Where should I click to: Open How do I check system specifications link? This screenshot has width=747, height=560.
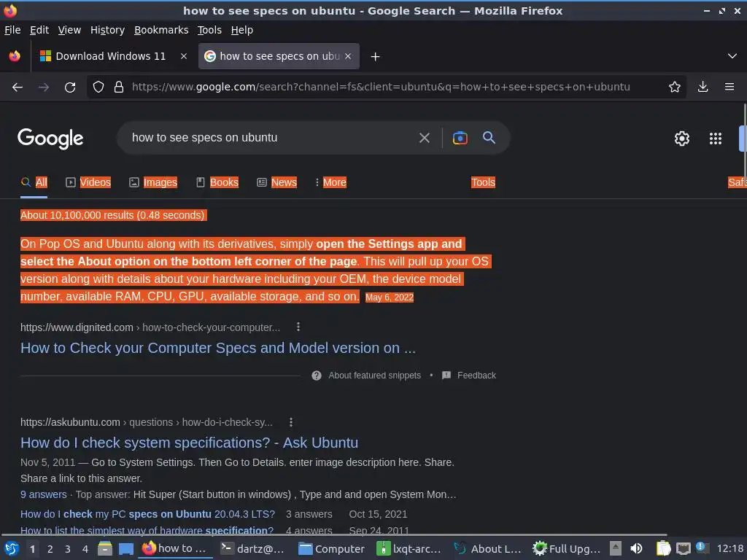tap(189, 443)
